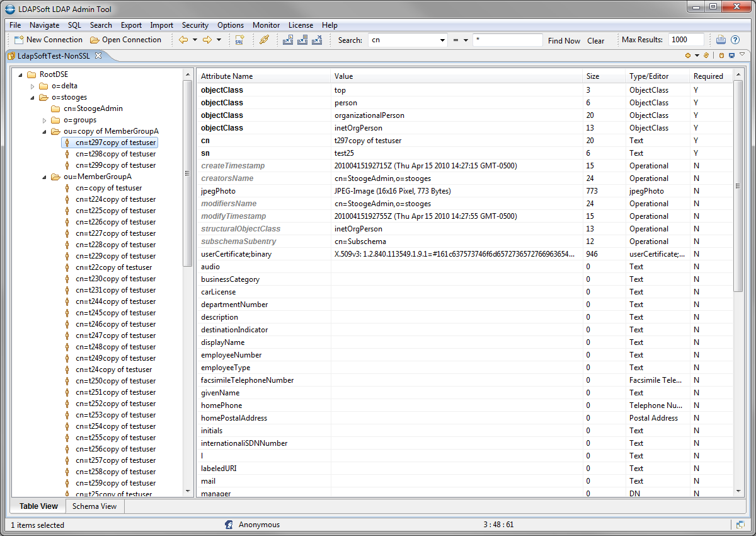Click the New Connection toolbar button
This screenshot has height=536, width=756.
49,40
